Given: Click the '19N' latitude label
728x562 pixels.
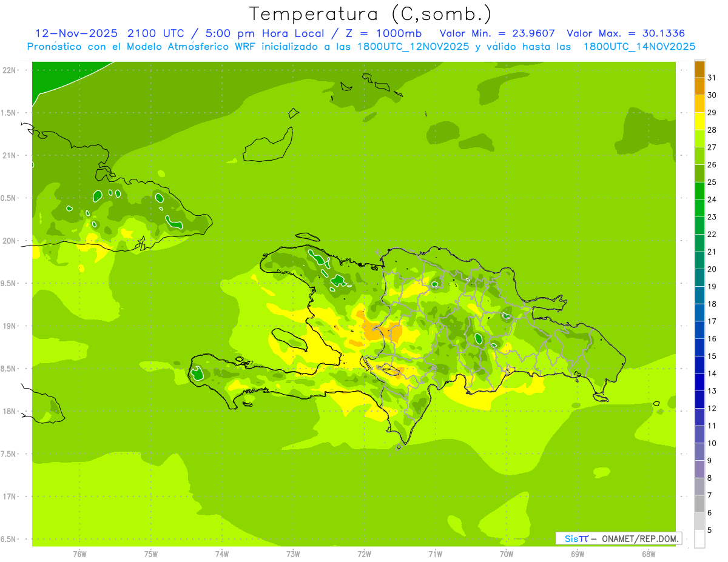Looking at the screenshot, I should click(10, 326).
